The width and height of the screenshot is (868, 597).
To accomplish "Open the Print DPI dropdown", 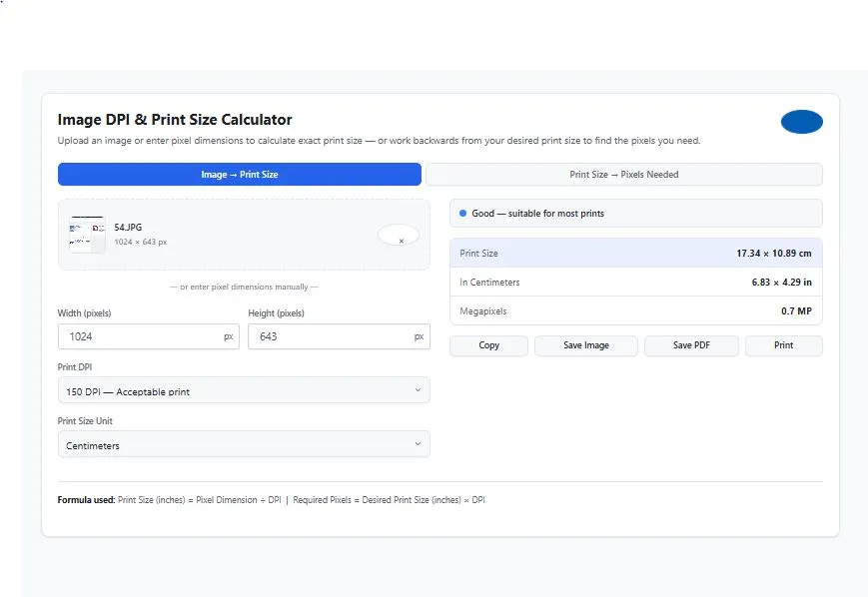I will [x=244, y=390].
